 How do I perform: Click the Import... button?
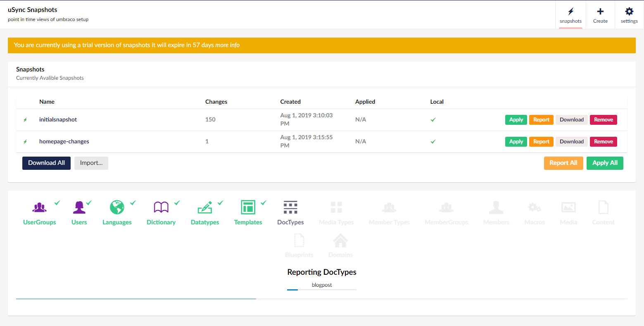[91, 163]
